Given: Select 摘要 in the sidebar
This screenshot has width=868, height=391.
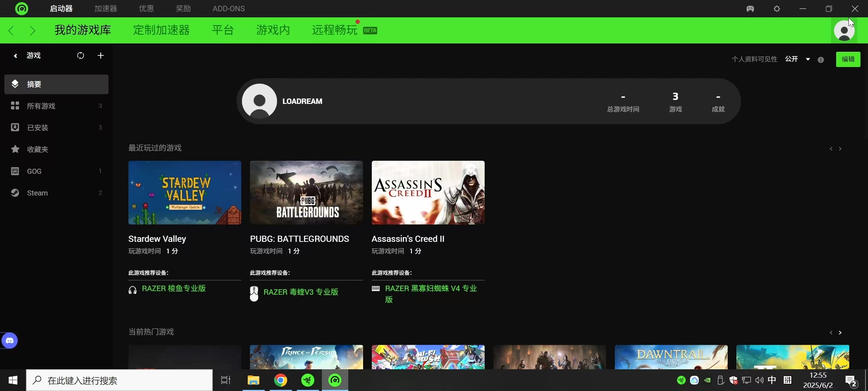Looking at the screenshot, I should click(x=56, y=84).
